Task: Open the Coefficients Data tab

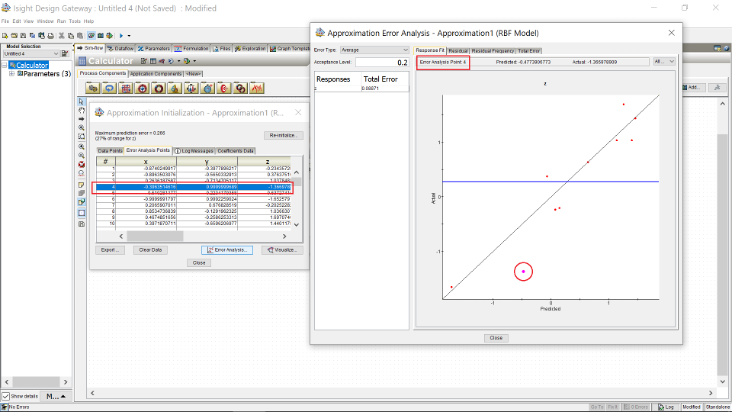Action: click(236, 150)
